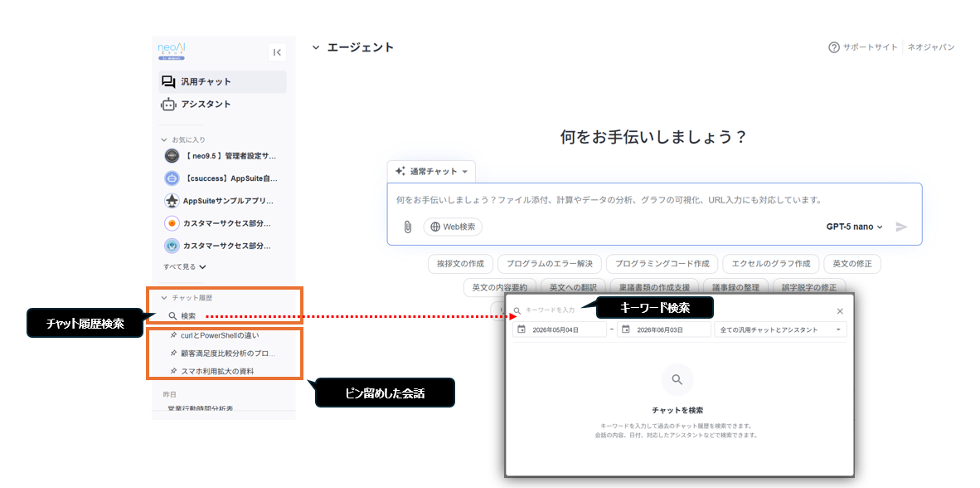The width and height of the screenshot is (980, 488).
Task: Collapse the チャット履歴 section
Action: coord(164,299)
